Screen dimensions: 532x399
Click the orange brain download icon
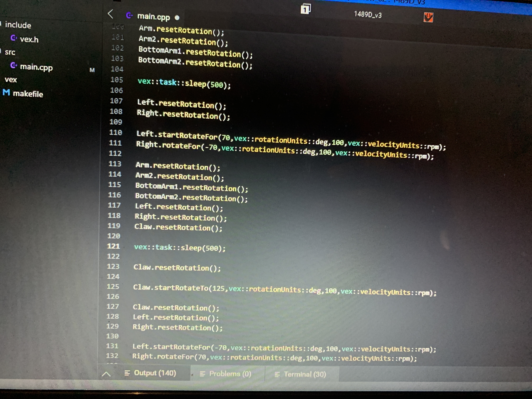point(428,18)
